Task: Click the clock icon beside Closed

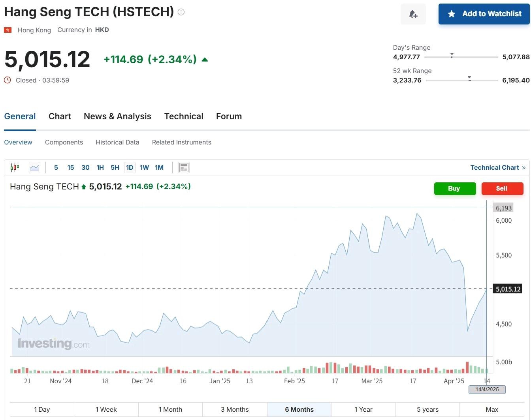Action: (8, 80)
